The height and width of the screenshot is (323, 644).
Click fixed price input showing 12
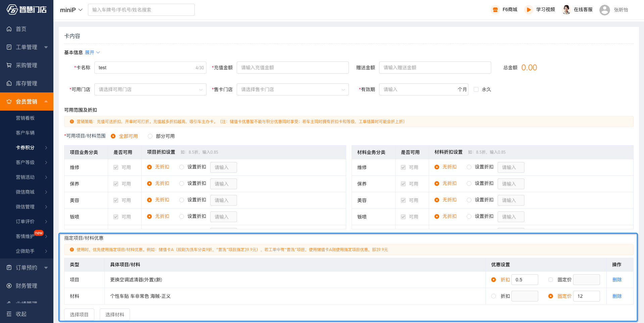[586, 296]
